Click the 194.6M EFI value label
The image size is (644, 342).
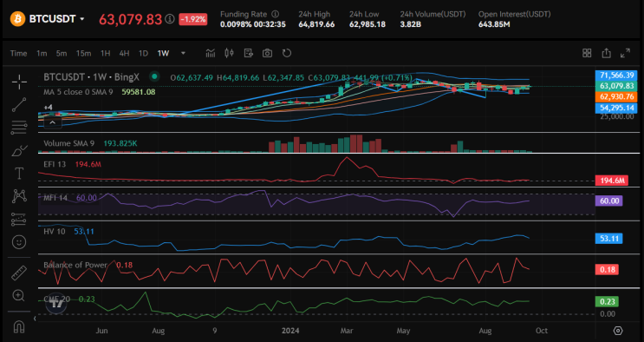pos(612,181)
